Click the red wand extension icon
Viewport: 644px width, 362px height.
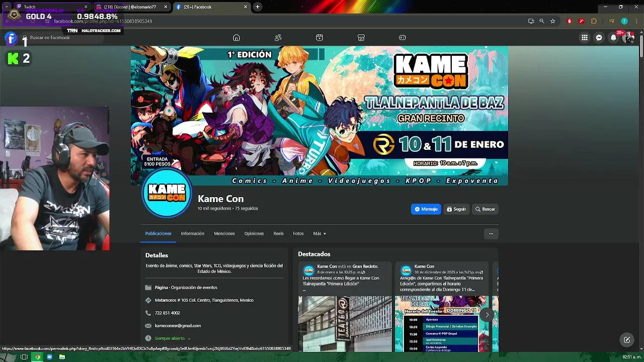582,21
